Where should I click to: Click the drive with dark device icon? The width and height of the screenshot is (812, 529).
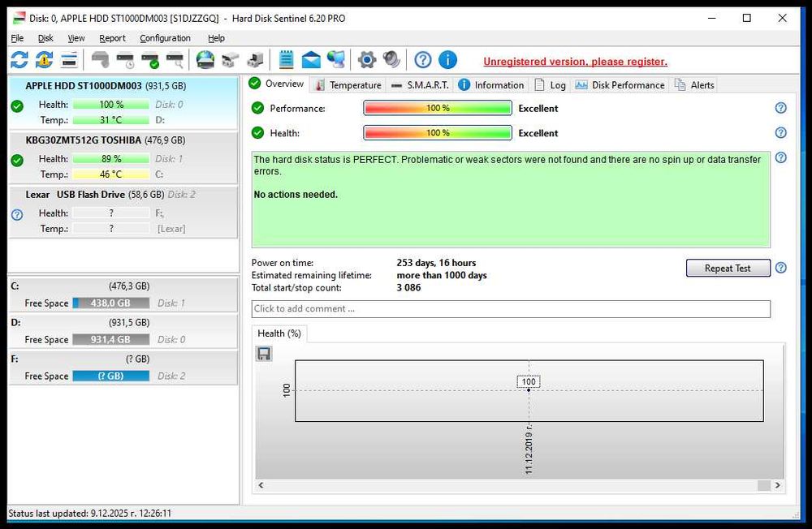pyautogui.click(x=255, y=60)
